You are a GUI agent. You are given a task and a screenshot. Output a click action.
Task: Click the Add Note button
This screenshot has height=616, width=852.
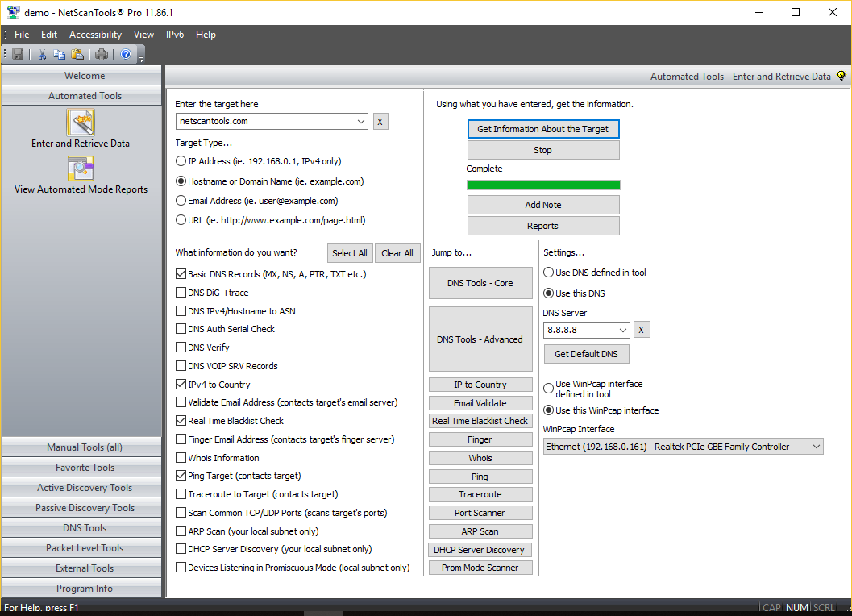[542, 205]
